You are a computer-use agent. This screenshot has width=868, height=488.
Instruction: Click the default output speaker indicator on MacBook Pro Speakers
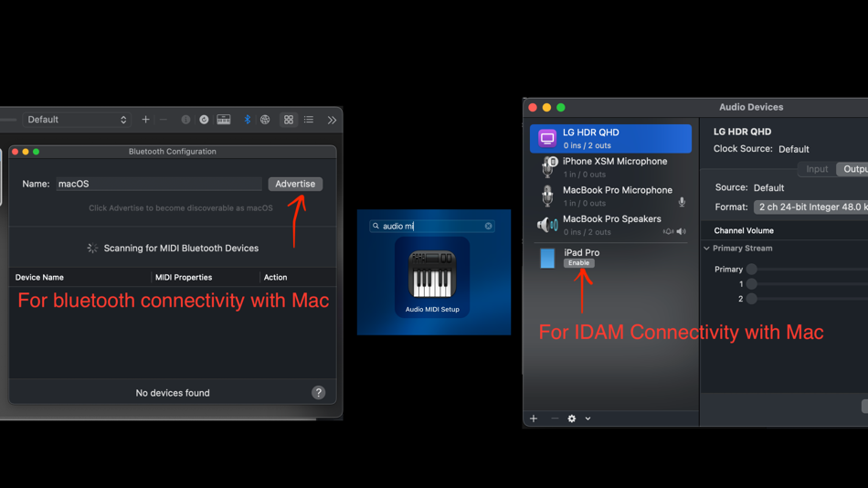(681, 231)
